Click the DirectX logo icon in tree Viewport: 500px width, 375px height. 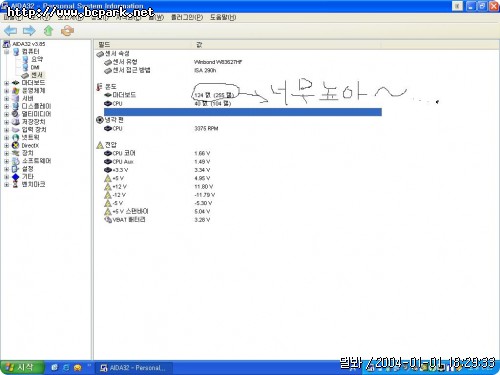[16, 145]
